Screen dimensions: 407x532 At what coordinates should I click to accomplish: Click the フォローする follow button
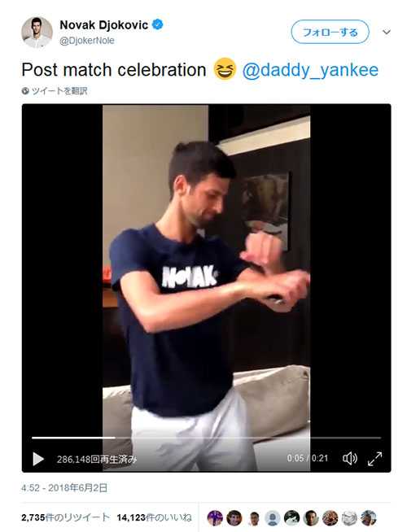(330, 32)
